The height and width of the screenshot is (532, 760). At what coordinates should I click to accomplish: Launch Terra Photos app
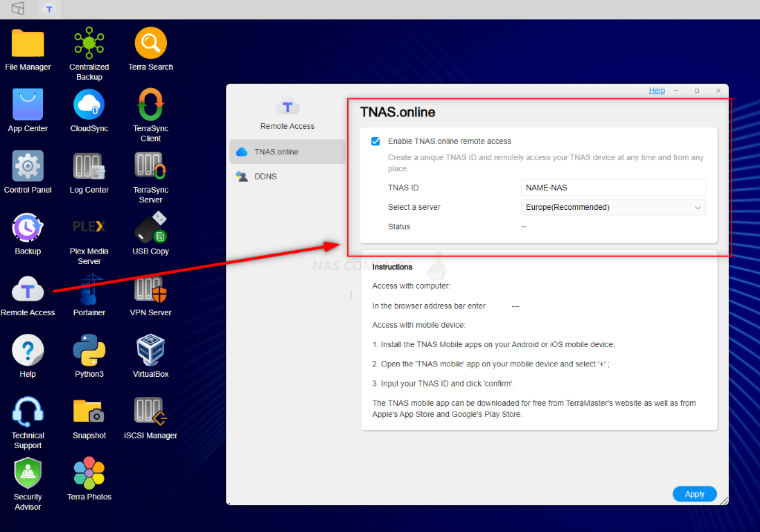(89, 473)
